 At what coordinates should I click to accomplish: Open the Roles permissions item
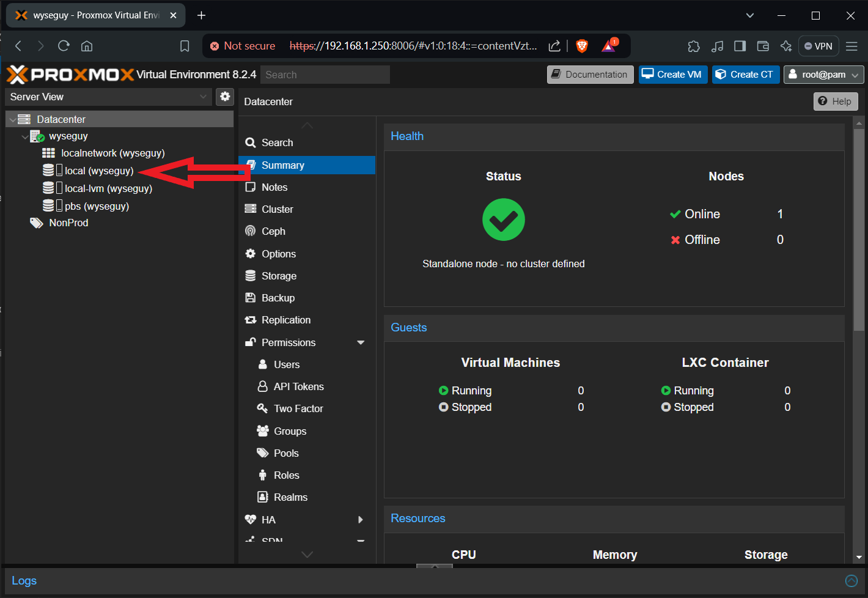coord(307,475)
